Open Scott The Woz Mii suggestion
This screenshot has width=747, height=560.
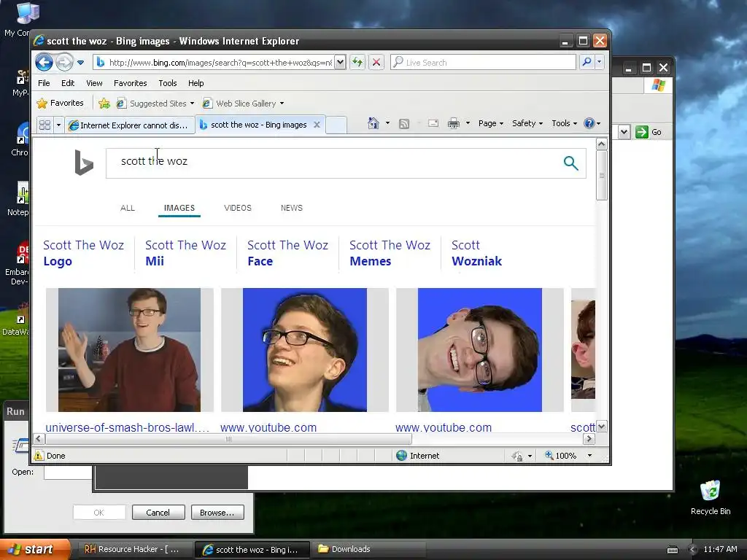[x=185, y=253]
